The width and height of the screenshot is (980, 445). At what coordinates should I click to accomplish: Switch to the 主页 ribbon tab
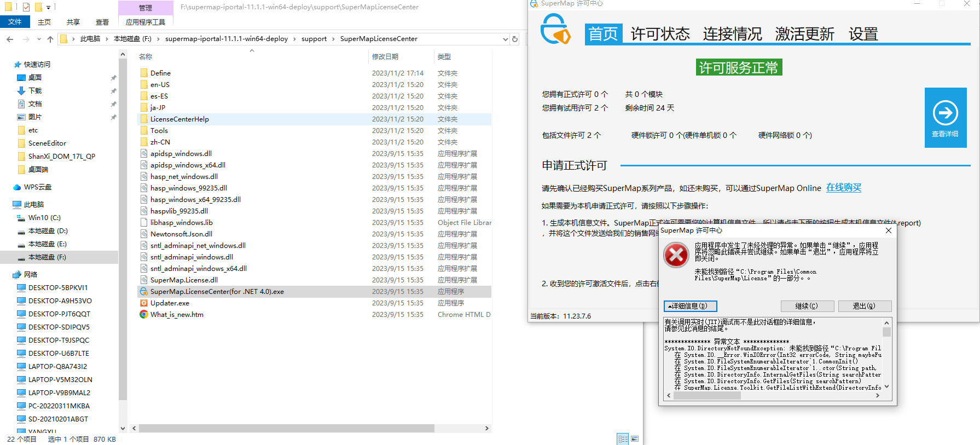click(x=44, y=22)
